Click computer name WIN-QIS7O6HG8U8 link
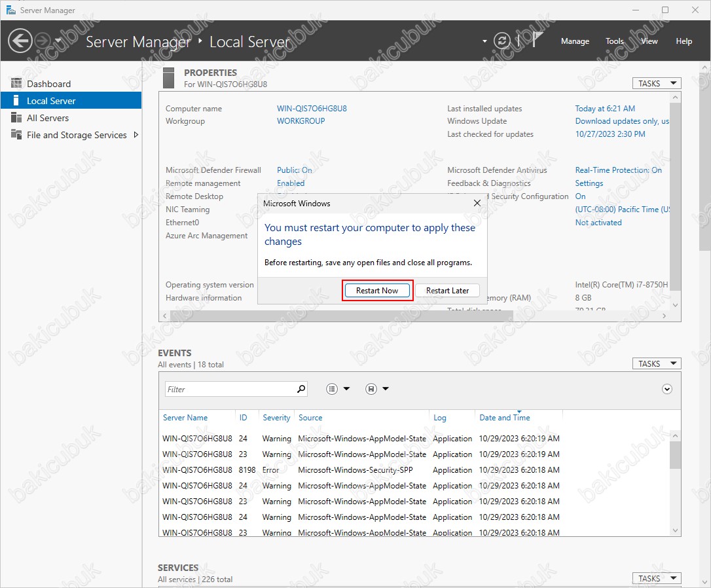This screenshot has height=588, width=711. (312, 108)
